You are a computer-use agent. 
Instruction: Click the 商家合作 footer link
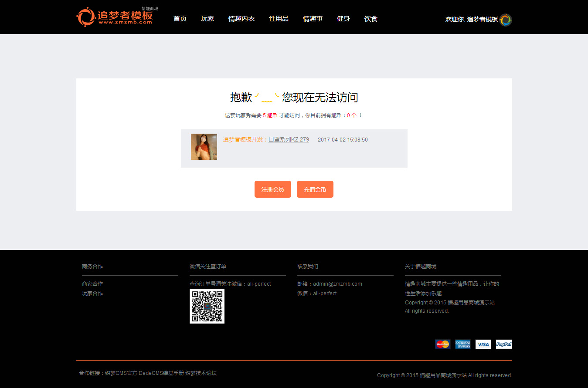(92, 284)
